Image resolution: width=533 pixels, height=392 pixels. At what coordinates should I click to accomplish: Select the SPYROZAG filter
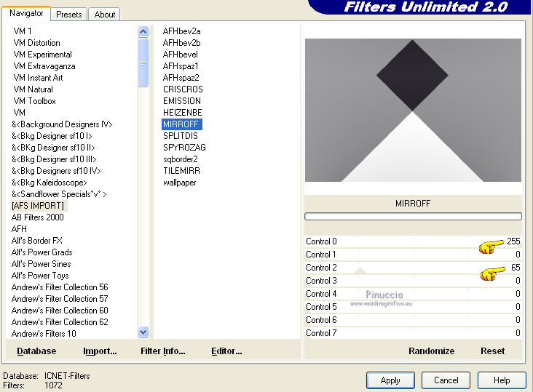point(184,148)
